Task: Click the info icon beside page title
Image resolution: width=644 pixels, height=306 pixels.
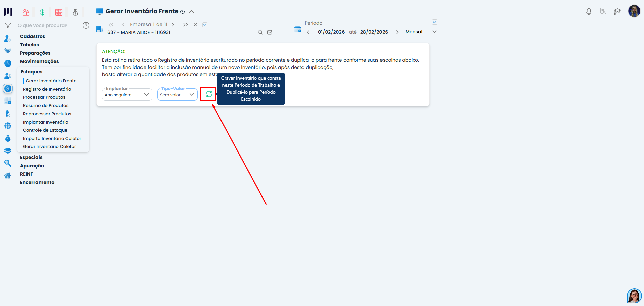Action: pyautogui.click(x=183, y=12)
